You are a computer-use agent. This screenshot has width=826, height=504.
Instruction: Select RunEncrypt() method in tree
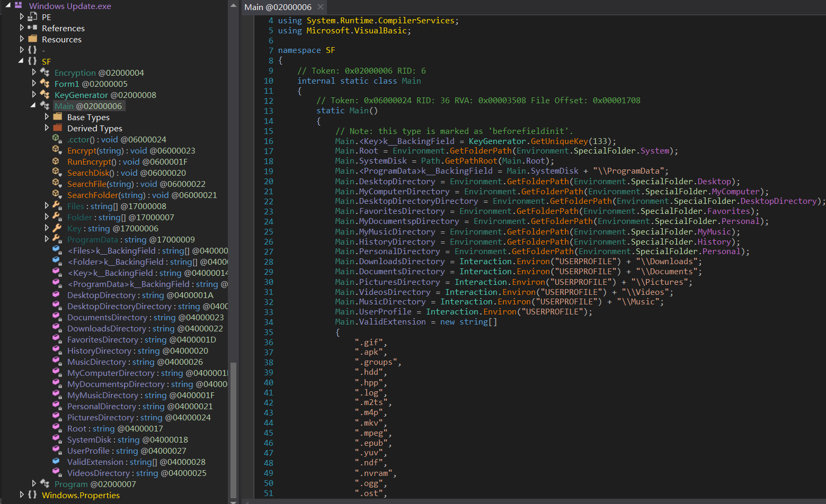127,161
